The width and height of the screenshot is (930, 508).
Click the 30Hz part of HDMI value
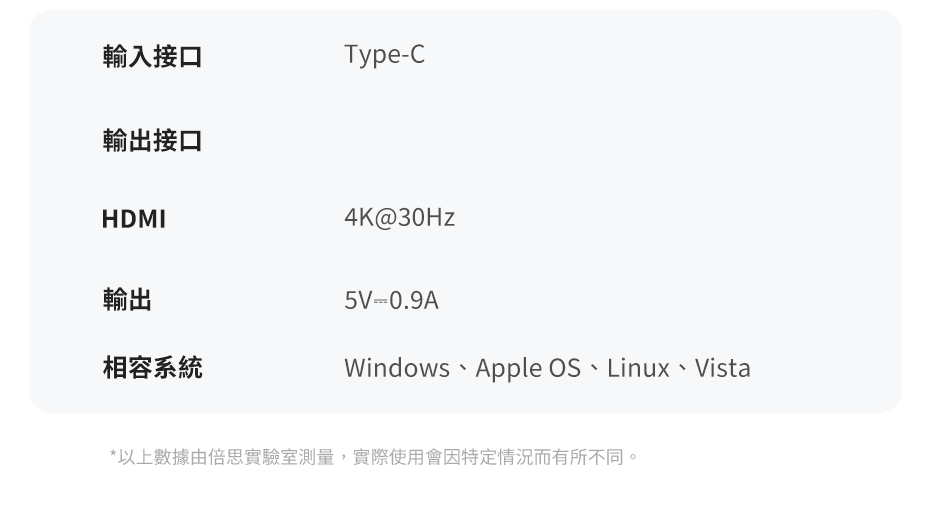coord(426,218)
